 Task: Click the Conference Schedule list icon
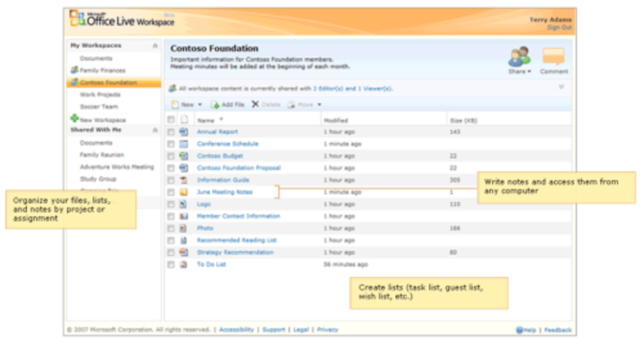tap(183, 144)
